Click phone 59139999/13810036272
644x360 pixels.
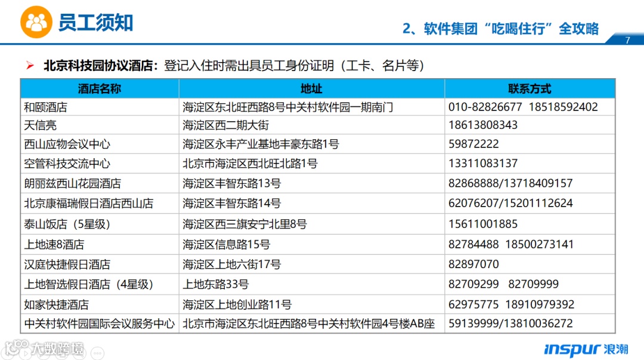pos(510,324)
